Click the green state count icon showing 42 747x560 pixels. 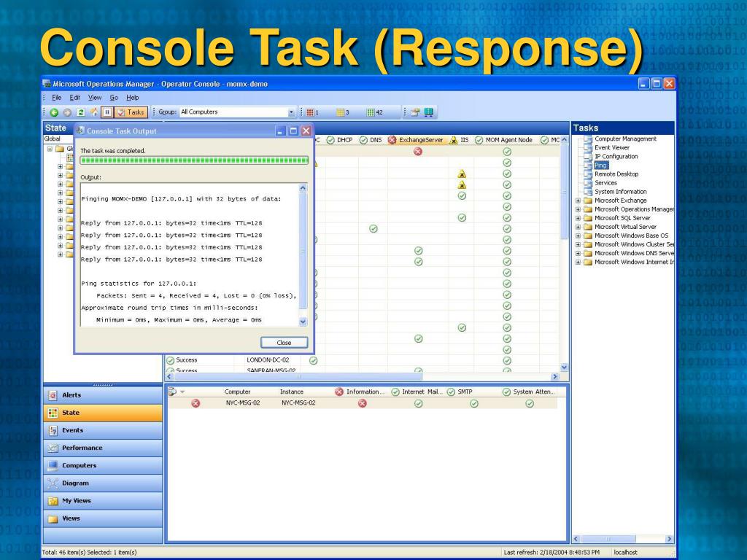374,112
